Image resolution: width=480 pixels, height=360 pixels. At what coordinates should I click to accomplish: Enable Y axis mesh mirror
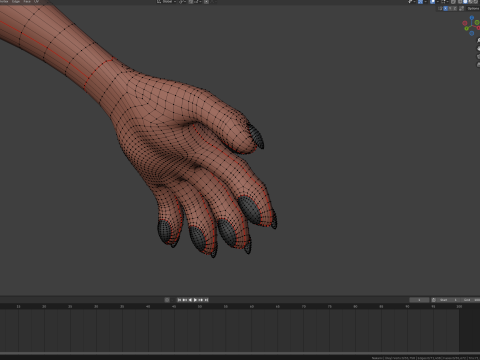point(450,8)
